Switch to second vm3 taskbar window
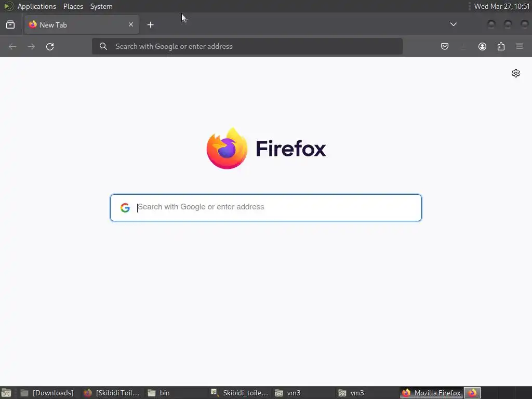The image size is (532, 399). click(367, 393)
